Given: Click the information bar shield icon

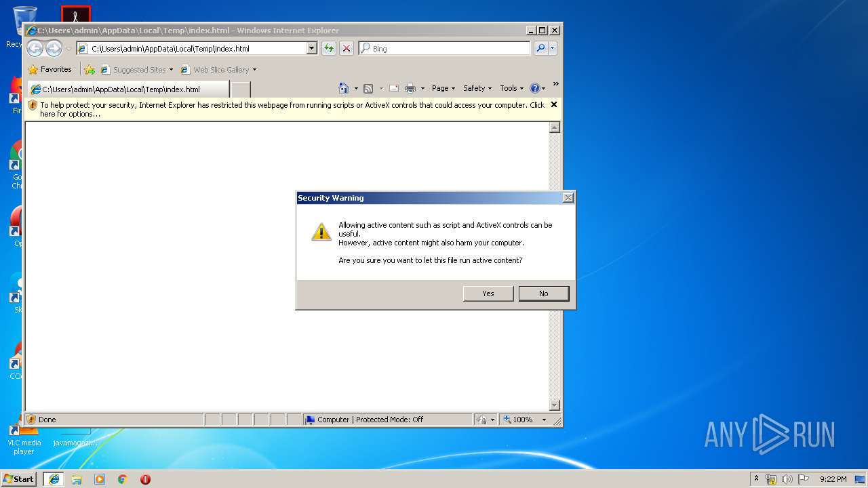Looking at the screenshot, I should point(33,105).
